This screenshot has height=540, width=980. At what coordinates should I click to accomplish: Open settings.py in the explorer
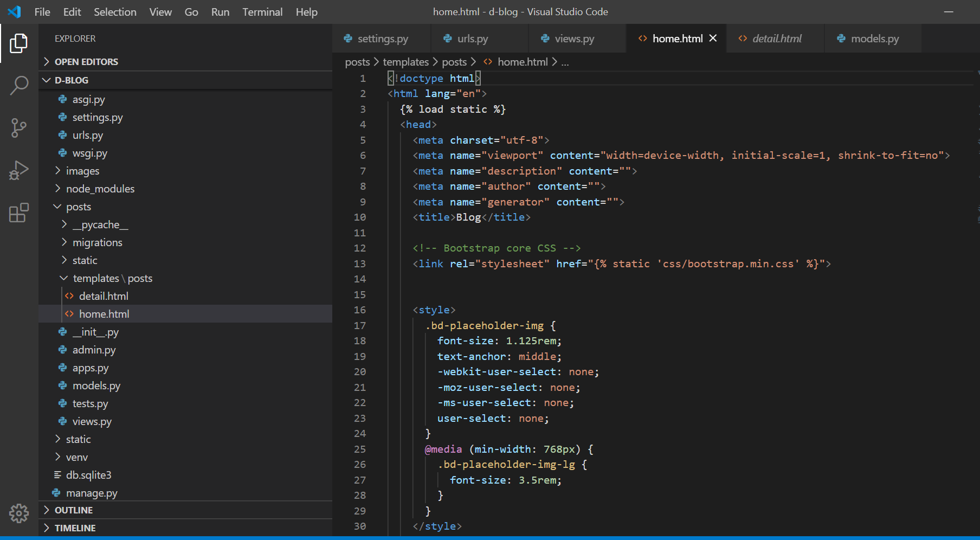(98, 117)
